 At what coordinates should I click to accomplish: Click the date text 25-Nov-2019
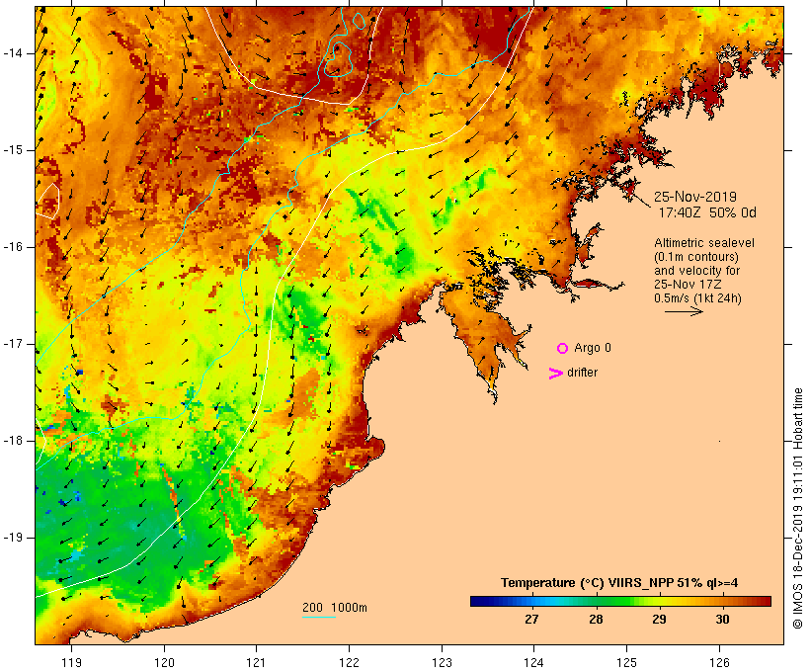(x=695, y=197)
